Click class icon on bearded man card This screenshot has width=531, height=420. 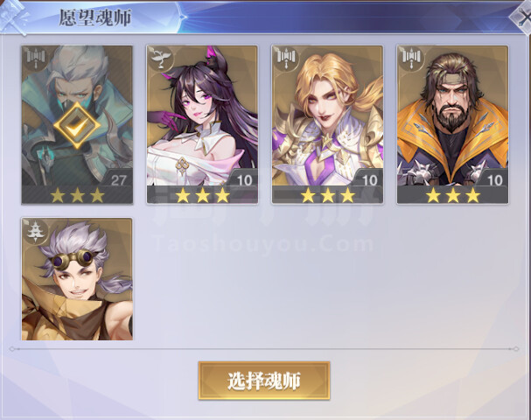click(x=410, y=58)
